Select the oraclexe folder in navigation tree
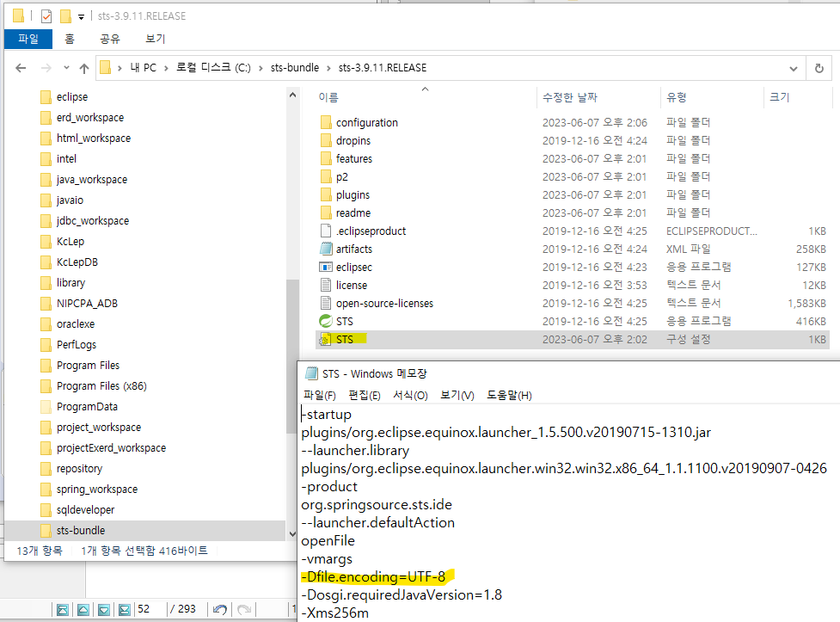 tap(76, 324)
